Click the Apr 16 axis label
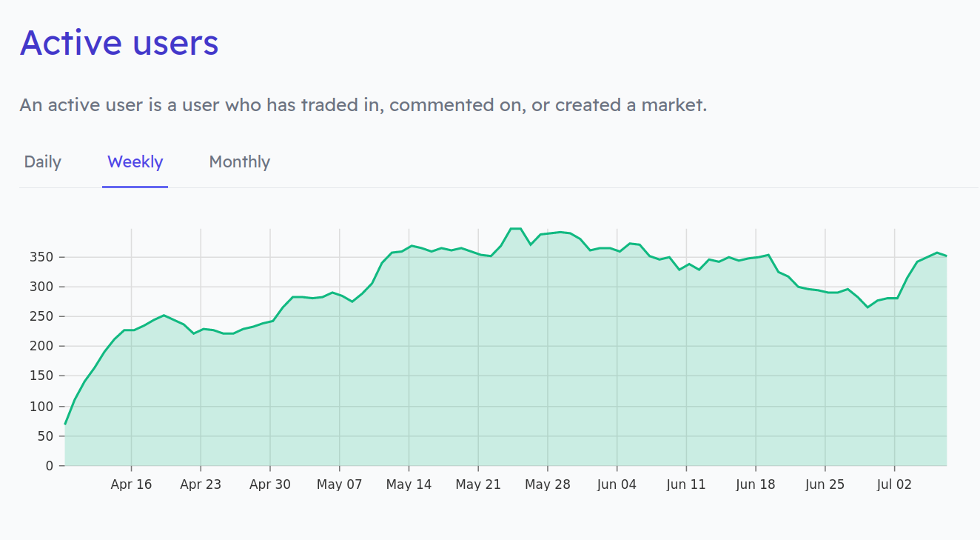Viewport: 980px width, 540px height. (x=131, y=484)
